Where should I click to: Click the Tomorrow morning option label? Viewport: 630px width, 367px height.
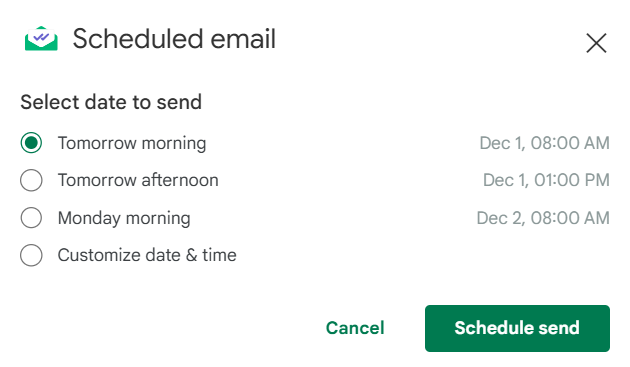(132, 144)
